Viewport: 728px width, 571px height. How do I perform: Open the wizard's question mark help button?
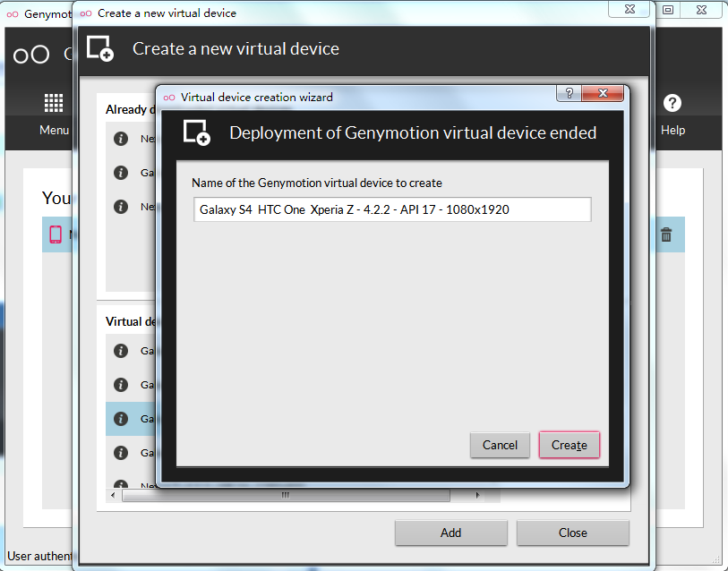pyautogui.click(x=570, y=93)
